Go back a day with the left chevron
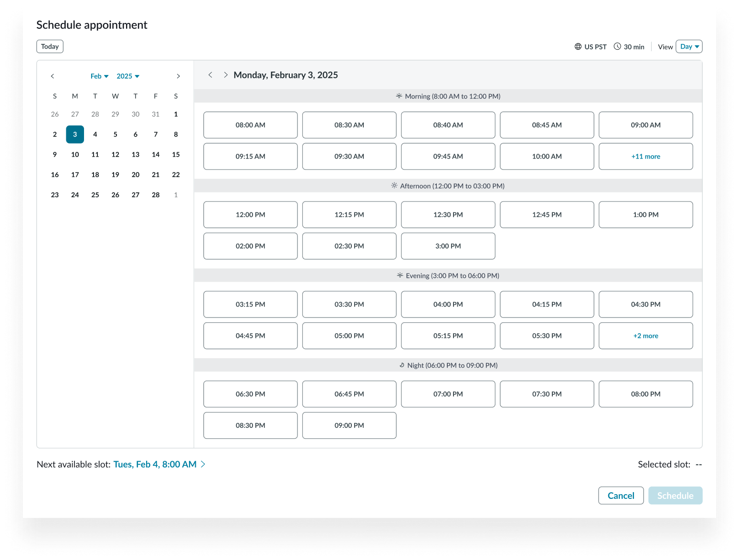 (211, 74)
